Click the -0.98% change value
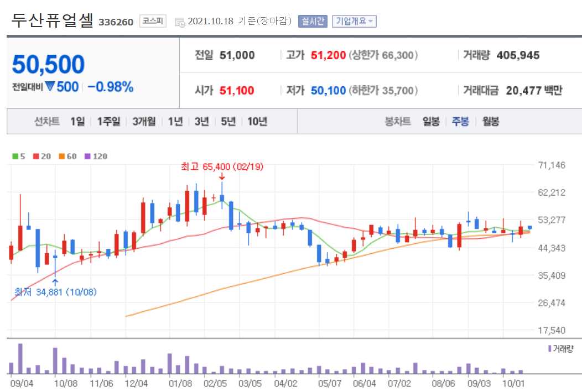 (x=110, y=87)
